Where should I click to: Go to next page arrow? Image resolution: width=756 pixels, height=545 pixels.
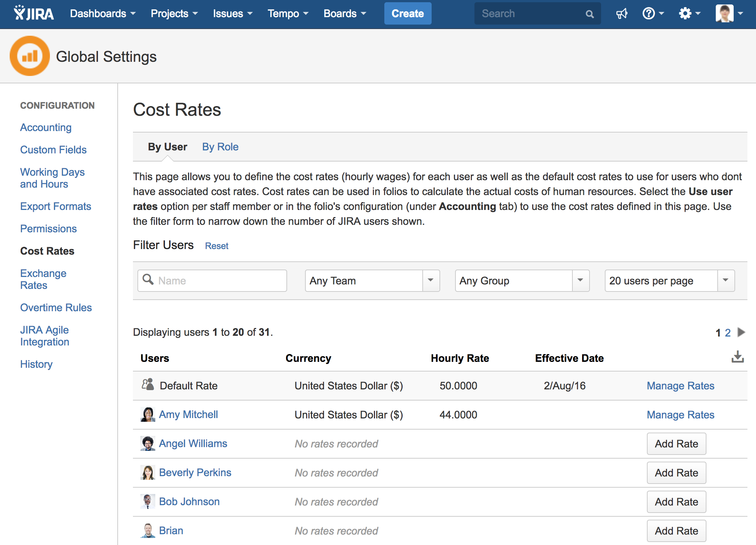tap(741, 332)
